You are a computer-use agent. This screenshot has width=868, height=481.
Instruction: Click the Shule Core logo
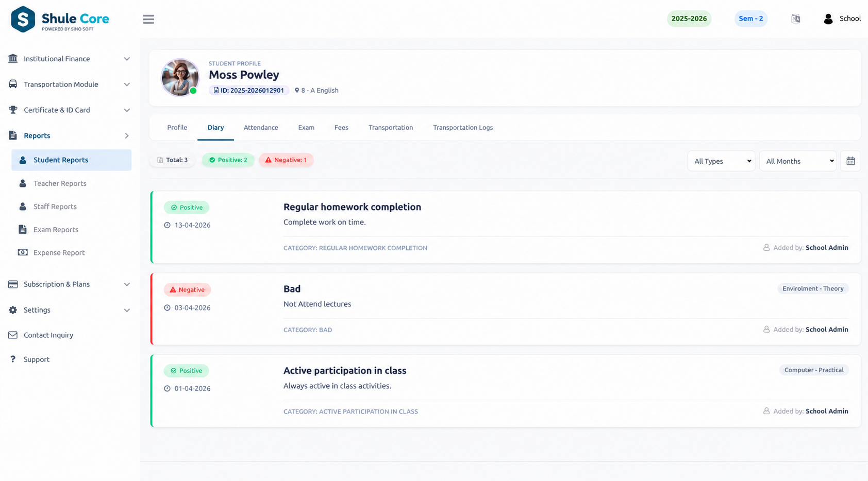click(60, 19)
